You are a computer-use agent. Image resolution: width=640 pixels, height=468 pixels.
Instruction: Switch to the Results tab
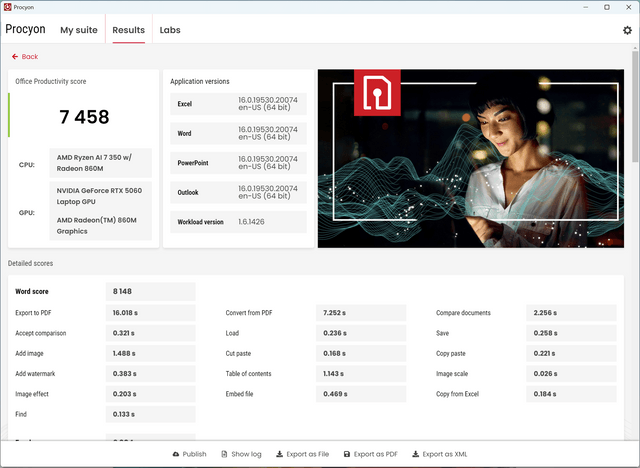click(x=129, y=30)
